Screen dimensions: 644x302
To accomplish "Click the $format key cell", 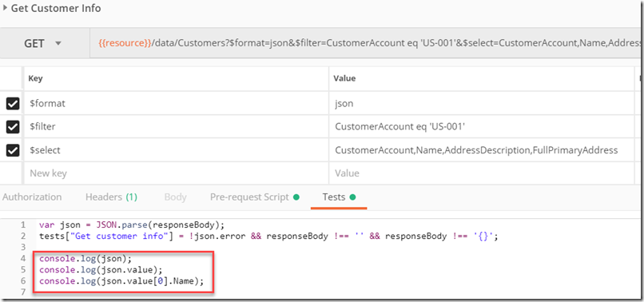I will (177, 104).
